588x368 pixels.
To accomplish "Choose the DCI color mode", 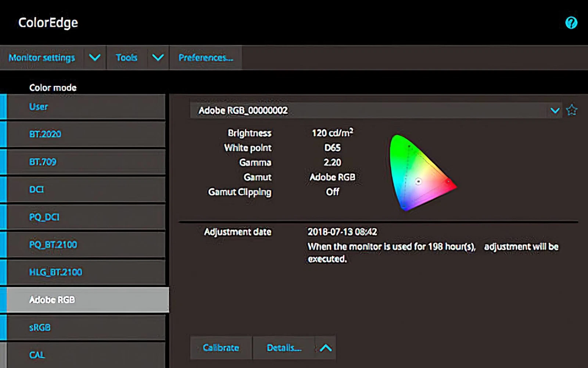I will pos(86,190).
